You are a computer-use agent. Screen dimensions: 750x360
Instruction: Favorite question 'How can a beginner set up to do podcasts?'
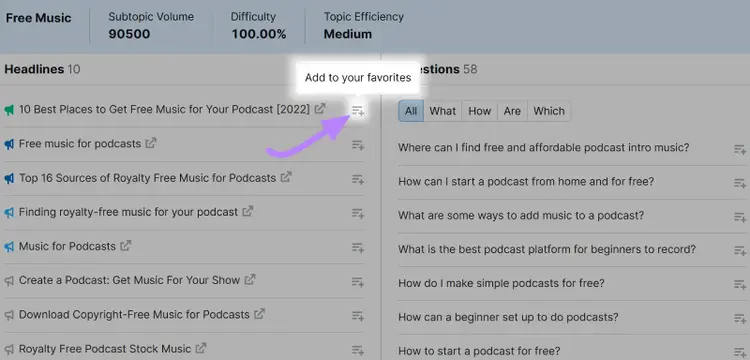pos(740,318)
